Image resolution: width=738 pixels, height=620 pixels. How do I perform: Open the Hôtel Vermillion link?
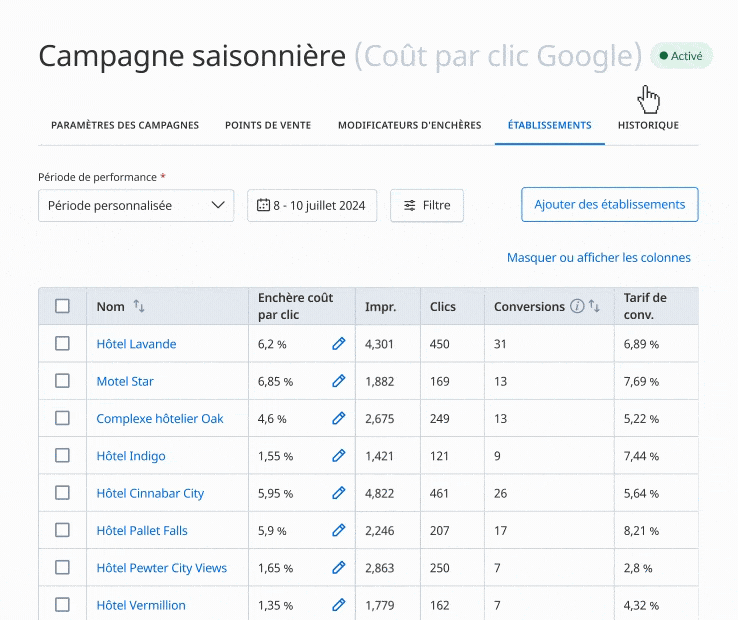[x=141, y=605]
